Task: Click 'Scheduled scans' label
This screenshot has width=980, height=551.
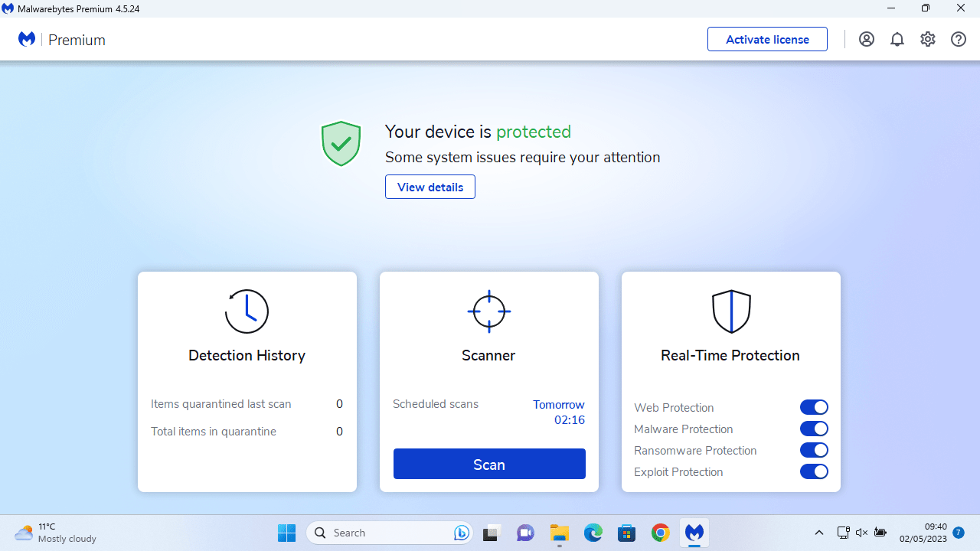Action: [x=436, y=404]
